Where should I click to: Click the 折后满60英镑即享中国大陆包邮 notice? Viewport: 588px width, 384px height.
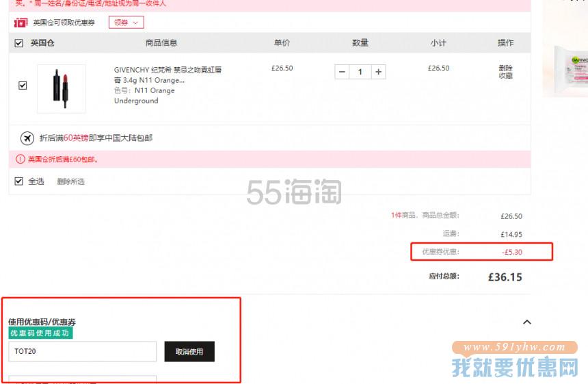coord(96,138)
